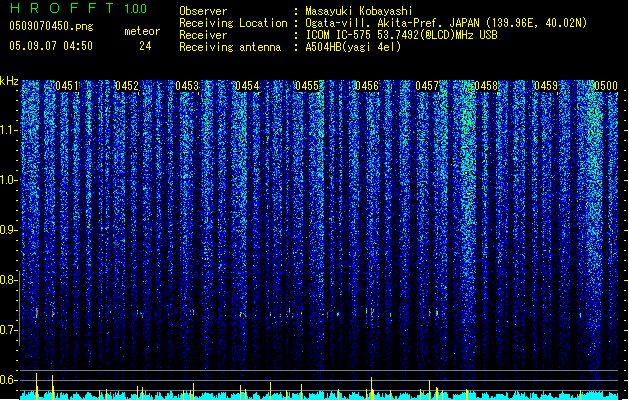This screenshot has height=400, width=629.
Task: Click the observer name Masayuki Kobayashi
Action: (x=359, y=11)
